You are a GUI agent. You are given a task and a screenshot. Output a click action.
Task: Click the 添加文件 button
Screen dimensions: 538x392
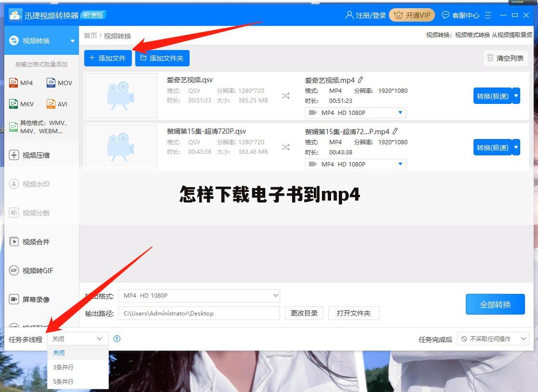coord(108,58)
